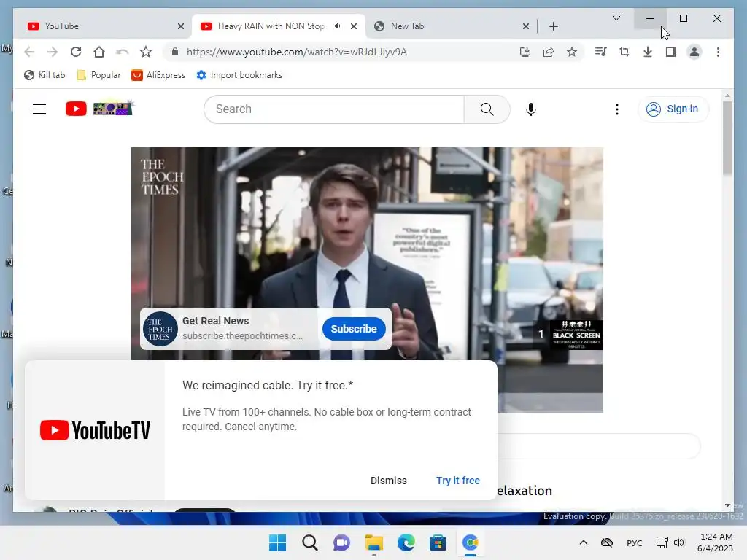747x560 pixels.
Task: Search with your voice microphone
Action: tap(531, 109)
